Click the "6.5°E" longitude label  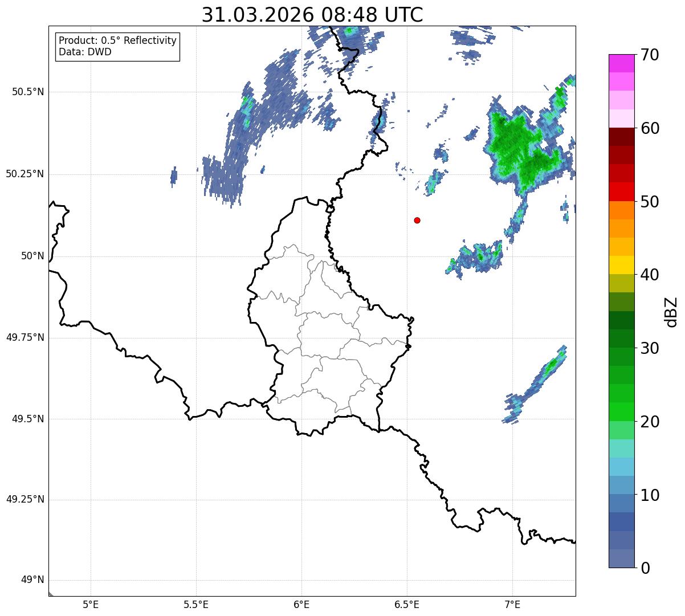point(407,604)
